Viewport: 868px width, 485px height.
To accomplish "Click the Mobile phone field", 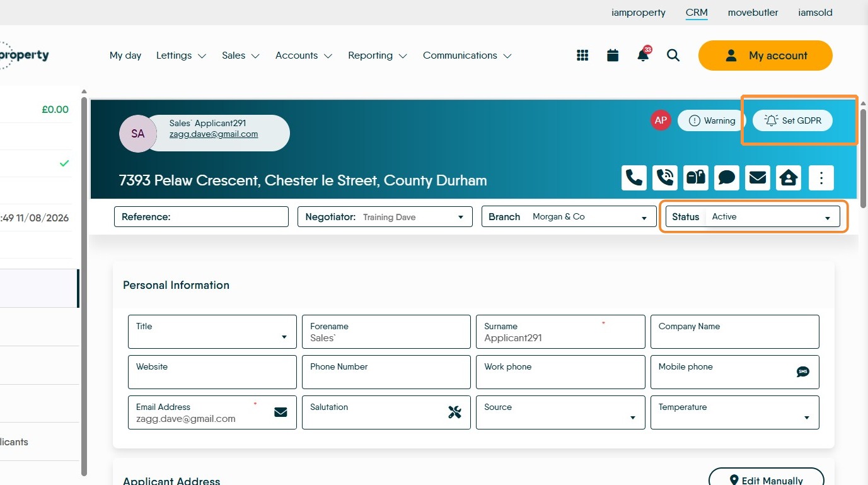I will [735, 372].
